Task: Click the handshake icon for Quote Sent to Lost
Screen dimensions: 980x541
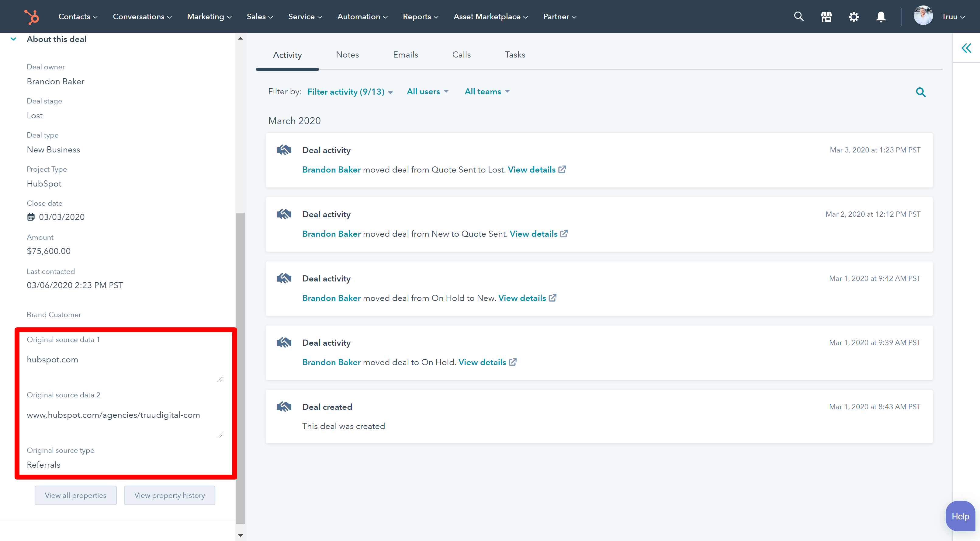Action: 284,150
